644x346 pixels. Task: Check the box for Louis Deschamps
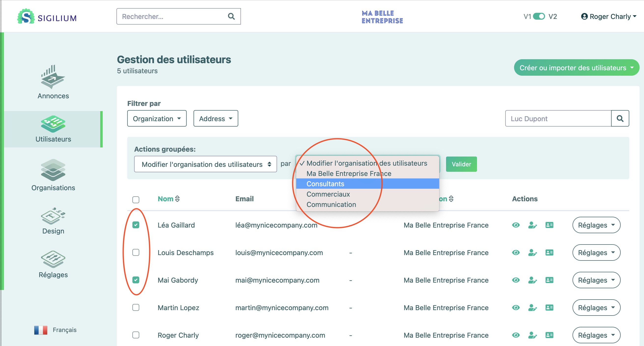pos(136,252)
